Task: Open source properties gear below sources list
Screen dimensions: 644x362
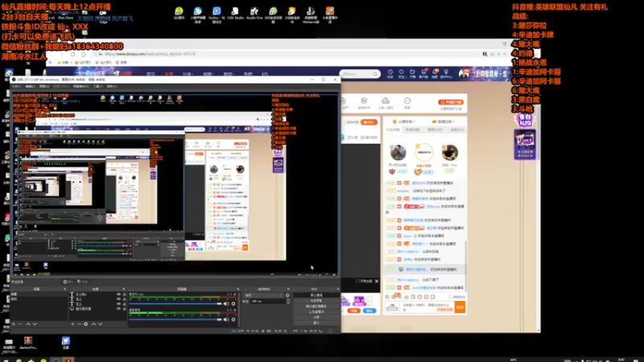Action: pos(86,324)
